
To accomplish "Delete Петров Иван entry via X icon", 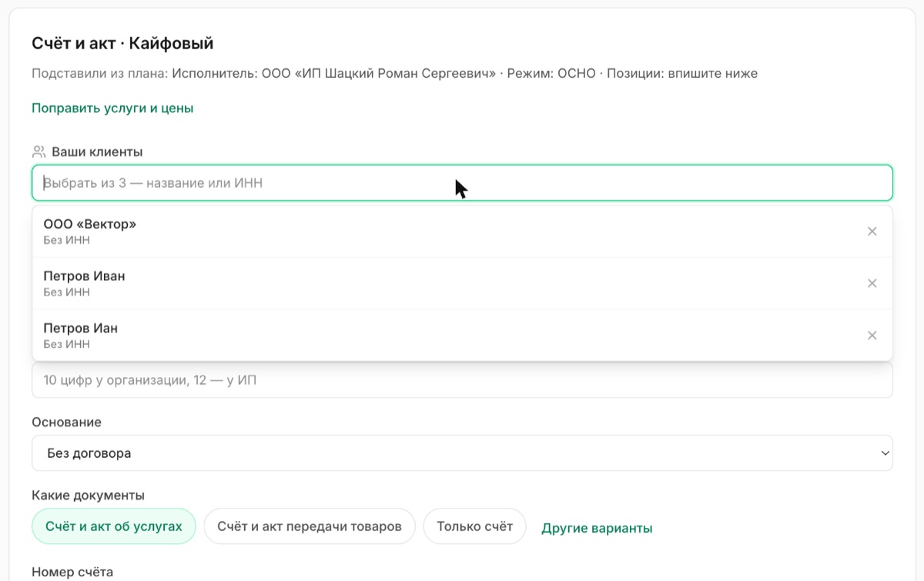I will click(872, 283).
